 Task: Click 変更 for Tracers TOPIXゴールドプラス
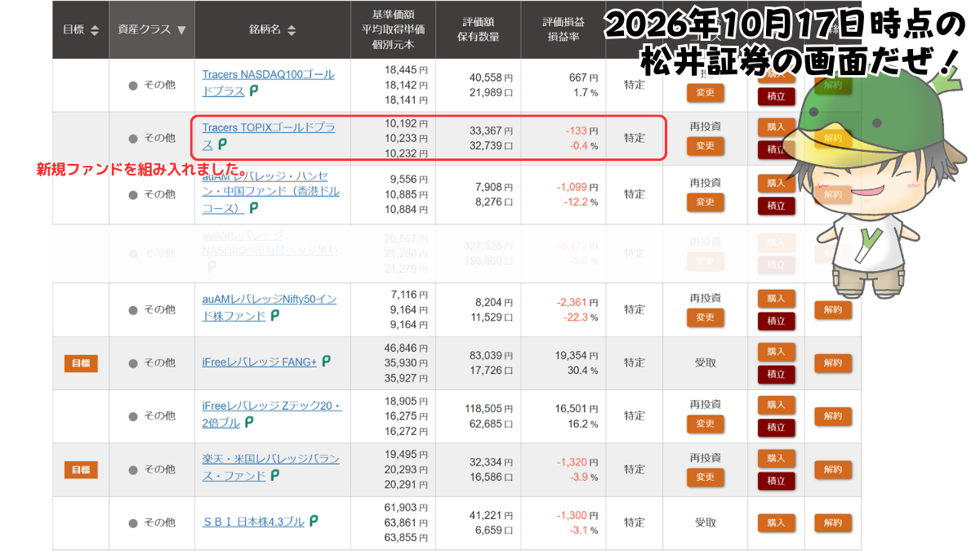point(706,145)
